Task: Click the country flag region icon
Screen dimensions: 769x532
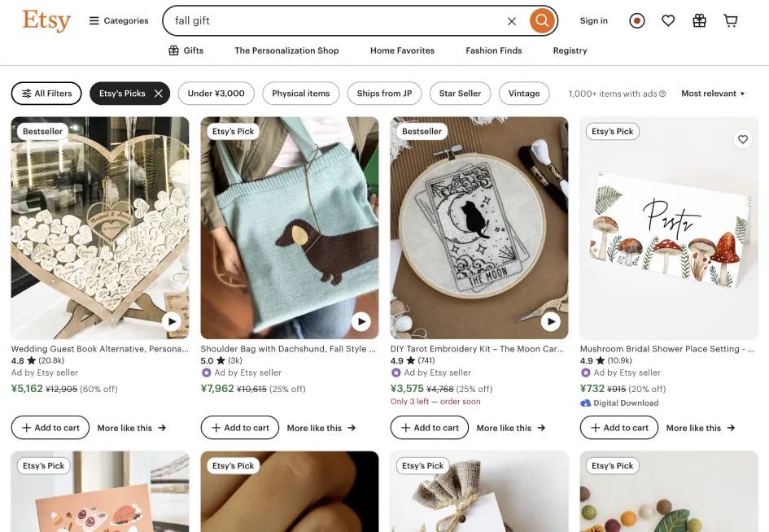Action: point(637,21)
